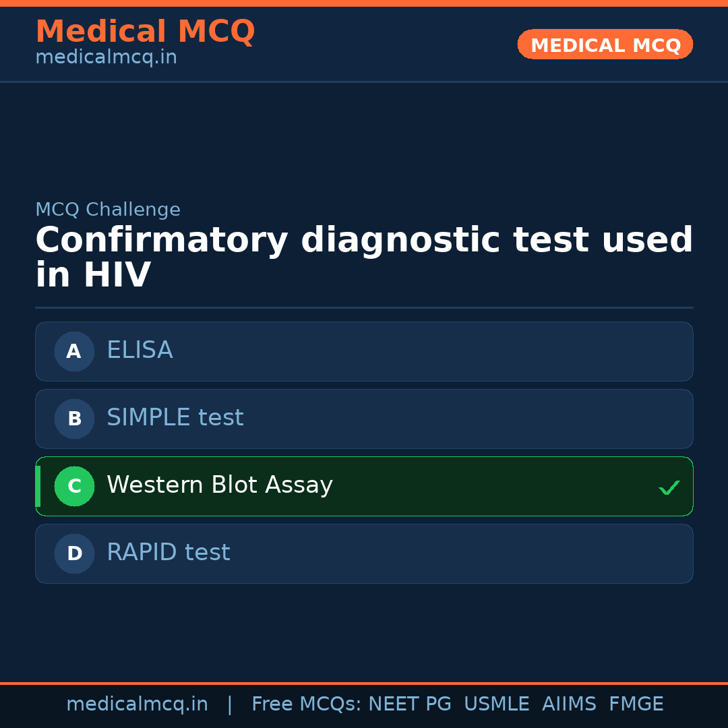Click the green letter C badge
Image resolution: width=728 pixels, height=728 pixels.
[74, 486]
